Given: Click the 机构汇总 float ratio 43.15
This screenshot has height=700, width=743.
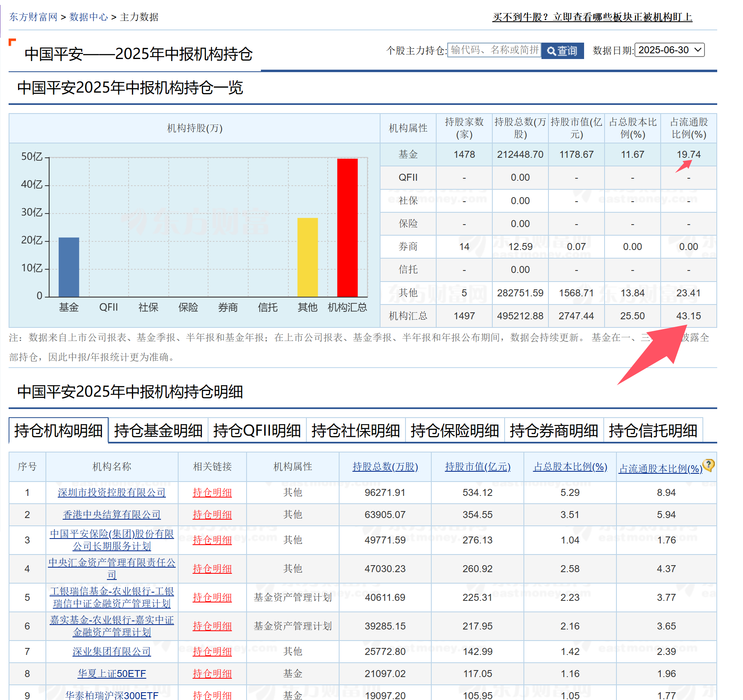Looking at the screenshot, I should tap(689, 316).
